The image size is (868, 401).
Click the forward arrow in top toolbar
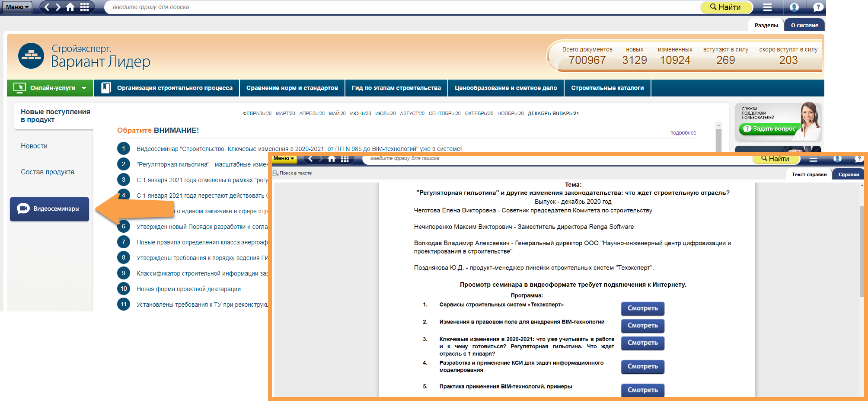pyautogui.click(x=58, y=7)
